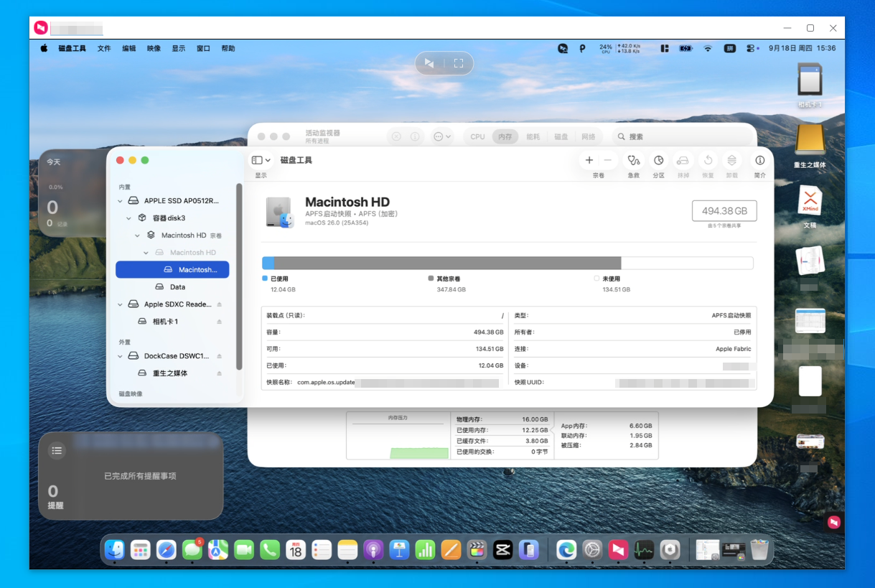Select the 磁盘 tab in Activity Monitor

pyautogui.click(x=561, y=136)
